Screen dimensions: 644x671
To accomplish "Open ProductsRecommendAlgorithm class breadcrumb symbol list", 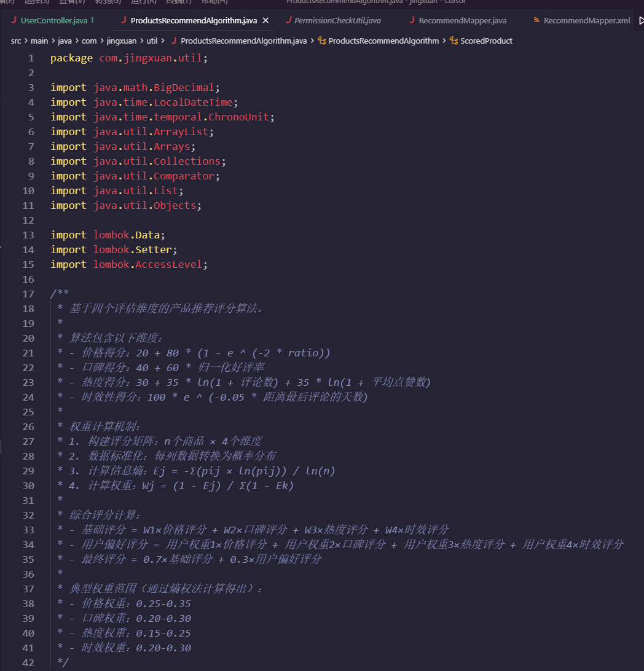I will (383, 41).
